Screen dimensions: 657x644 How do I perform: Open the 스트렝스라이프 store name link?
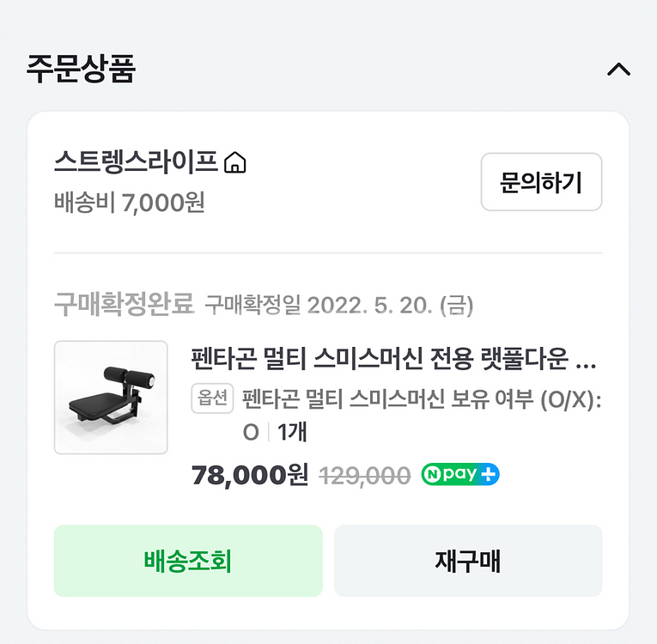137,162
